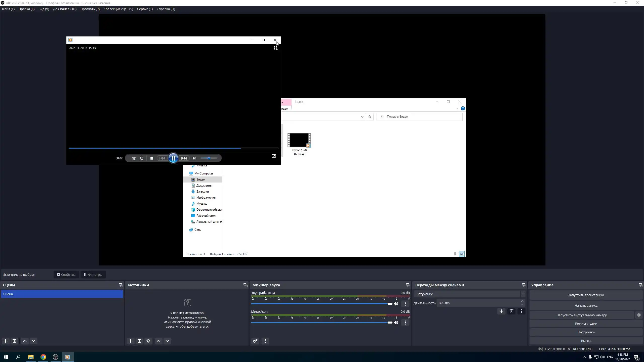644x362 pixels.
Task: Open virtual camera settings gear
Action: pyautogui.click(x=639, y=315)
